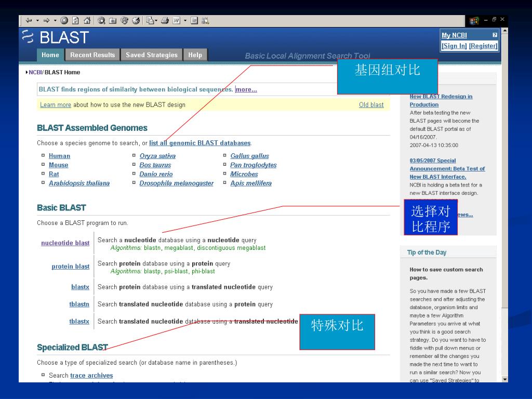Click the BLAST logo in header
The width and height of the screenshot is (532, 399).
[56, 37]
